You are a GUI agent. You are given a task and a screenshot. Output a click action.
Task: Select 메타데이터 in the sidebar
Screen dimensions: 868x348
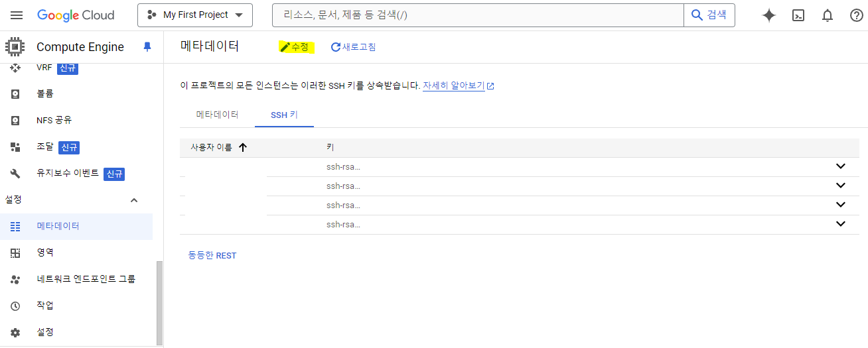[76, 227]
